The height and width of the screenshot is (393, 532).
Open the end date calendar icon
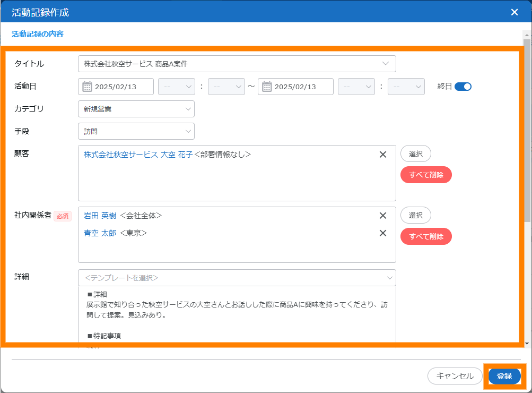267,87
